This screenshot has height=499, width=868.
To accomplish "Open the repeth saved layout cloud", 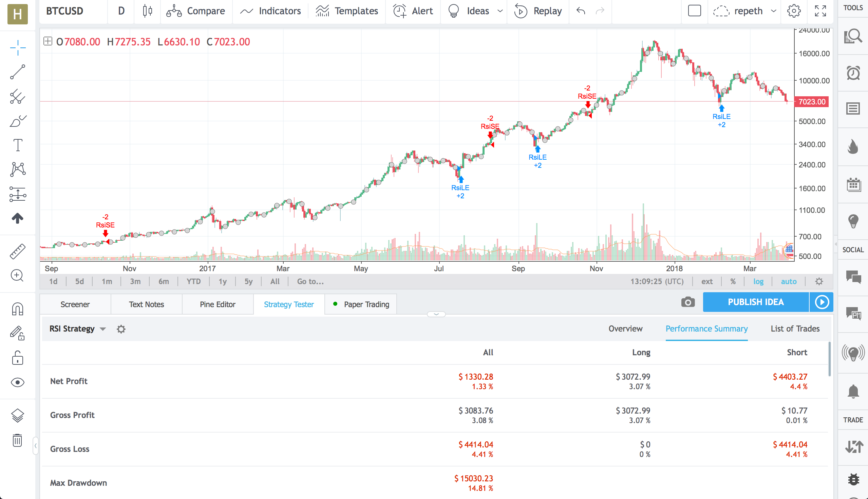I will point(738,11).
